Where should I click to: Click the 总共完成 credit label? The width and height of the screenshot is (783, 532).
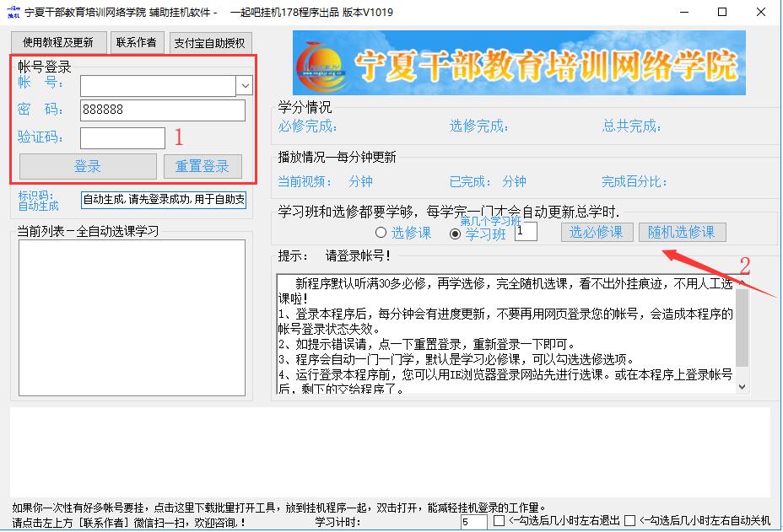632,126
